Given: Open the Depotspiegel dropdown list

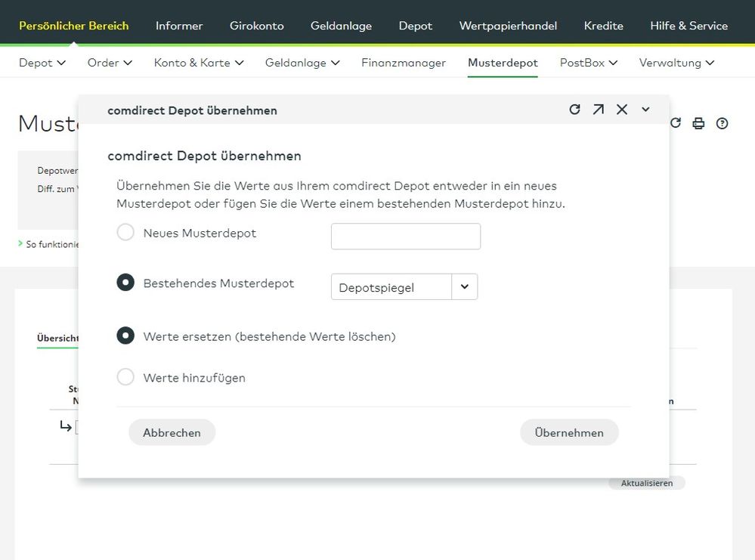Looking at the screenshot, I should [x=404, y=287].
